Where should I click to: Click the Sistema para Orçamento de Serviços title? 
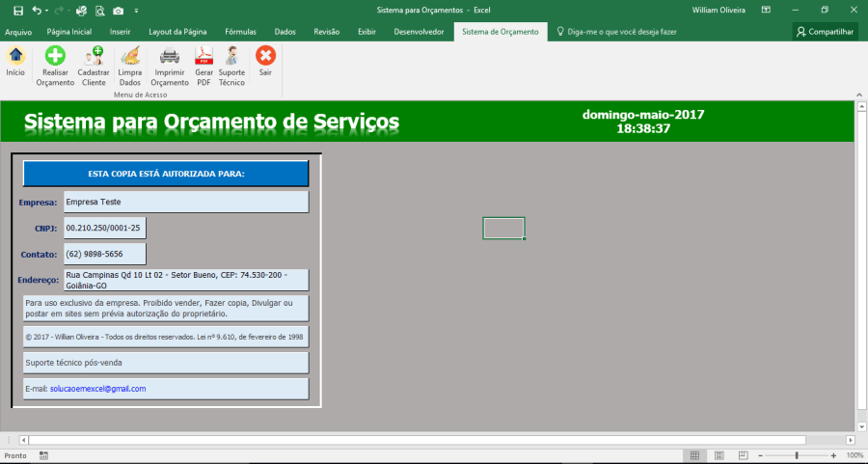coord(211,122)
